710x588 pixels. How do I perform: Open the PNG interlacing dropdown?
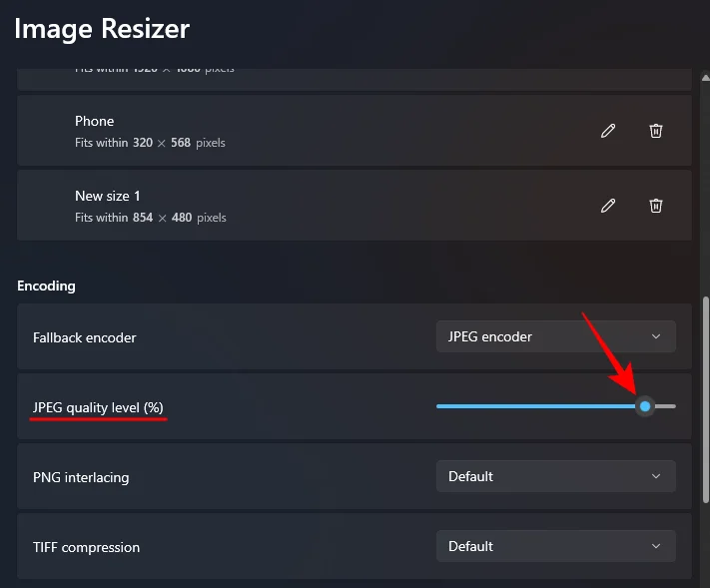click(555, 476)
